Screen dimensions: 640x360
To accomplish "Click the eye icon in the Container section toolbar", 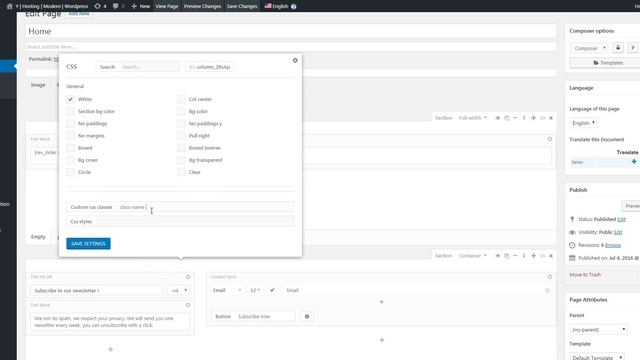I will (498, 256).
